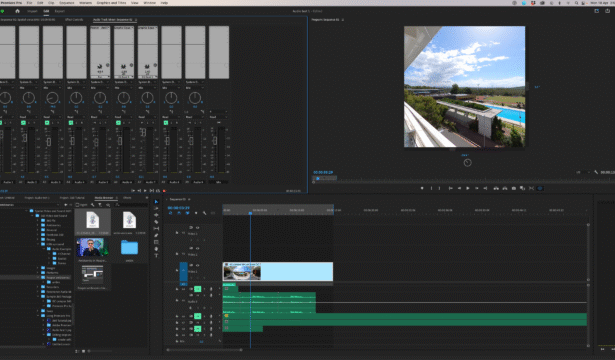The image size is (615, 360).
Task: Open macOS Spotlight search in the menu bar
Action: [x=576, y=3]
